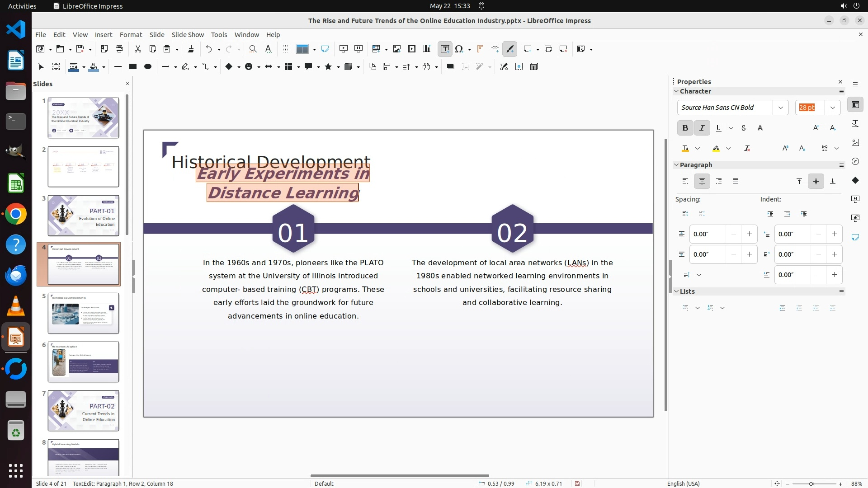This screenshot has width=868, height=488.
Task: Toggle Bold formatting in Character panel
Action: coord(685,128)
